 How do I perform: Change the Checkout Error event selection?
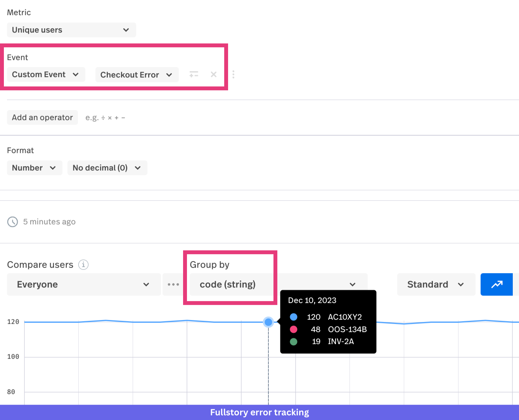pos(137,74)
